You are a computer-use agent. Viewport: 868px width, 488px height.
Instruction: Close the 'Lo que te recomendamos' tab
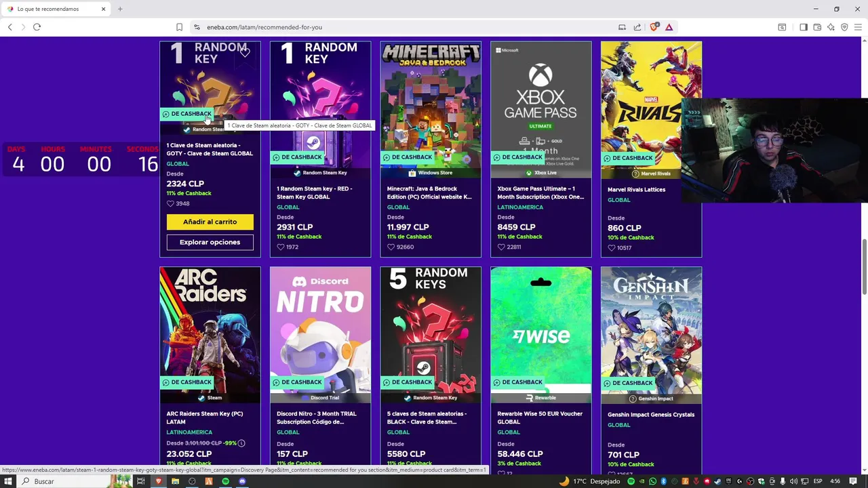[x=104, y=9]
